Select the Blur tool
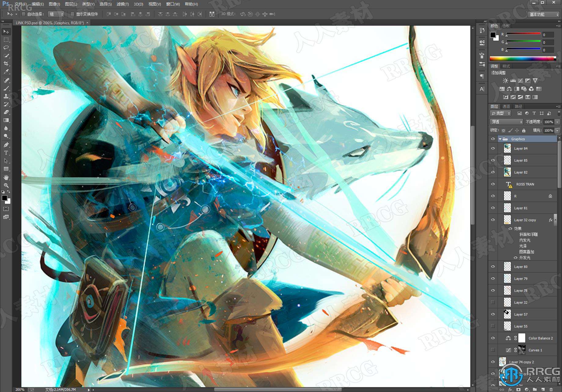The width and height of the screenshot is (562, 392). point(6,128)
